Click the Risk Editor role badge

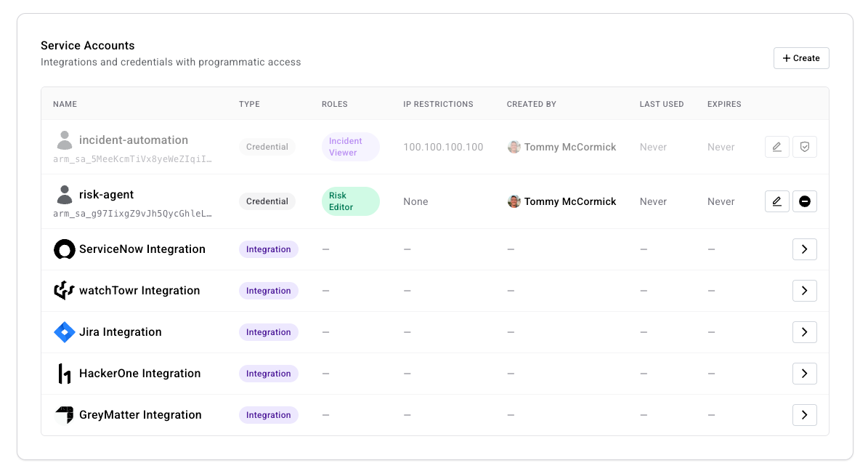[350, 201]
